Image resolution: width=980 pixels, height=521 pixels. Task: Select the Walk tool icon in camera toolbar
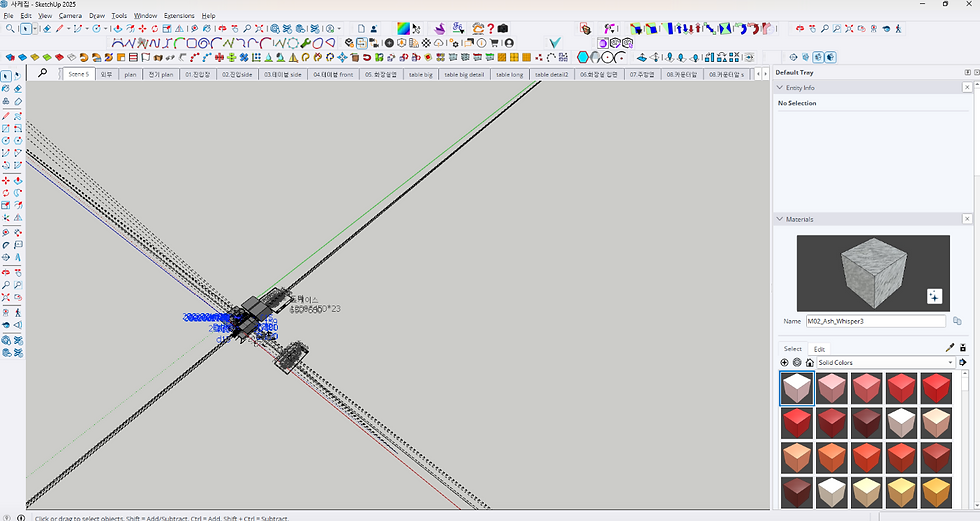pos(898,29)
